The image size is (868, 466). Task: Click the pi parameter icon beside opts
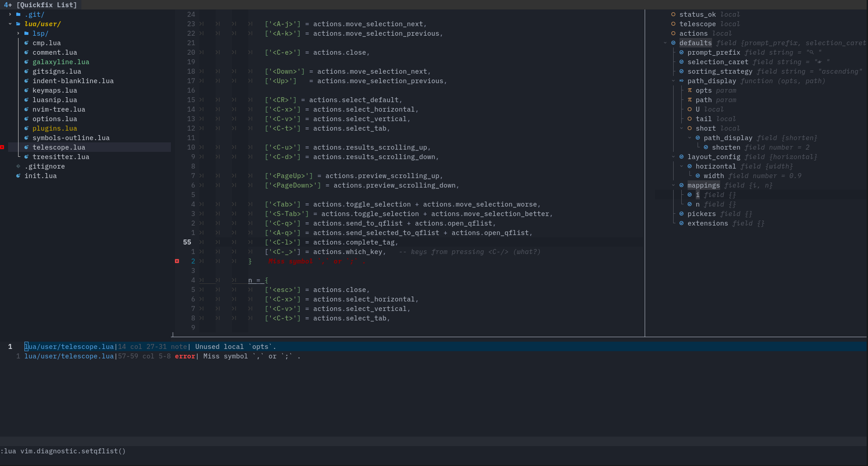[689, 90]
